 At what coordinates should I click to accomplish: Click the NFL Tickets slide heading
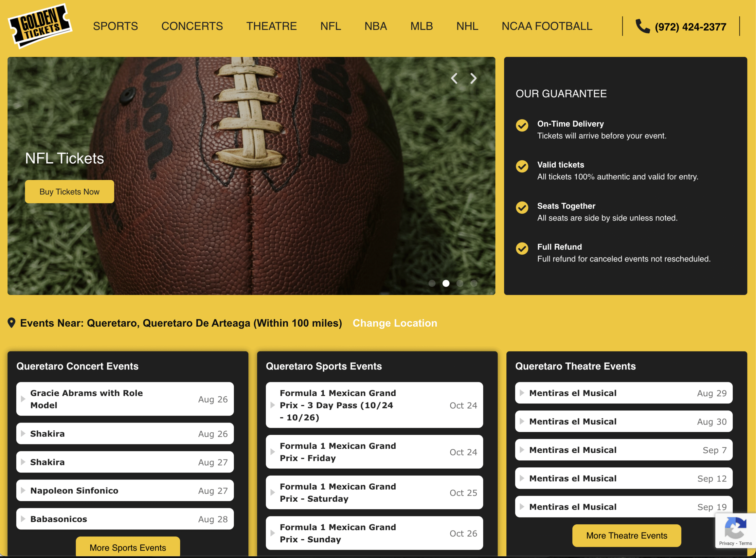click(65, 158)
